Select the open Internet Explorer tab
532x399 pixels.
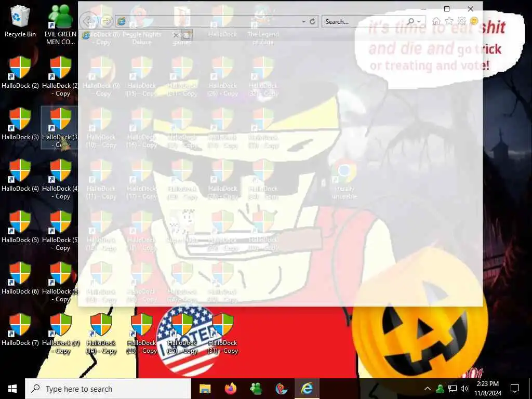[130, 35]
